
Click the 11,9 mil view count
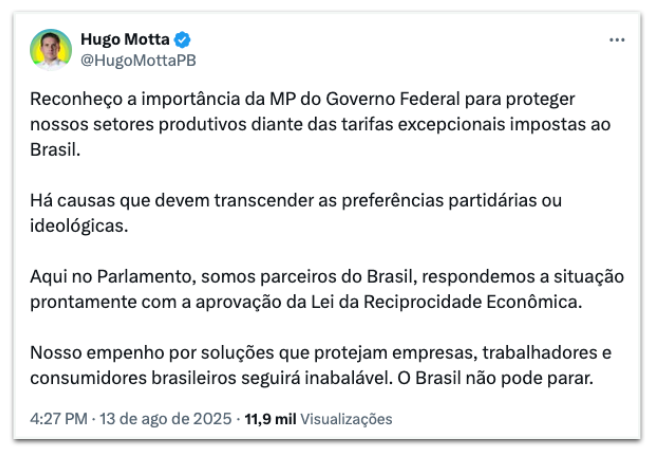[270, 419]
